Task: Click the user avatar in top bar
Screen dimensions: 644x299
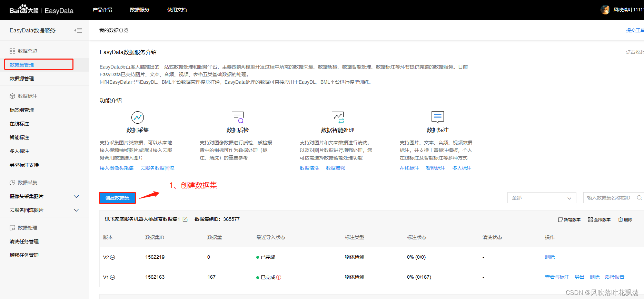Action: 605,10
